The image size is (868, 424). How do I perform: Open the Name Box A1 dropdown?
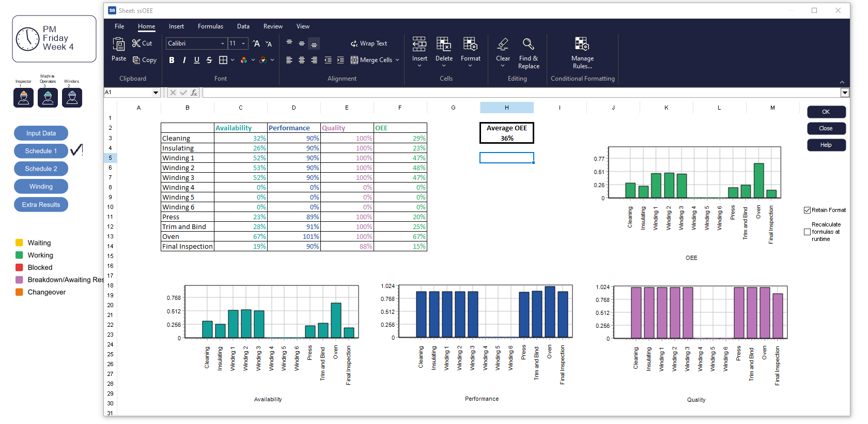tap(156, 93)
